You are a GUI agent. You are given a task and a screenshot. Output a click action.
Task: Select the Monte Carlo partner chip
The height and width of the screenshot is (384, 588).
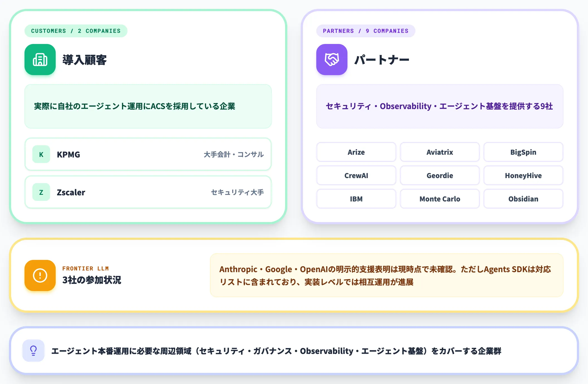tap(440, 199)
